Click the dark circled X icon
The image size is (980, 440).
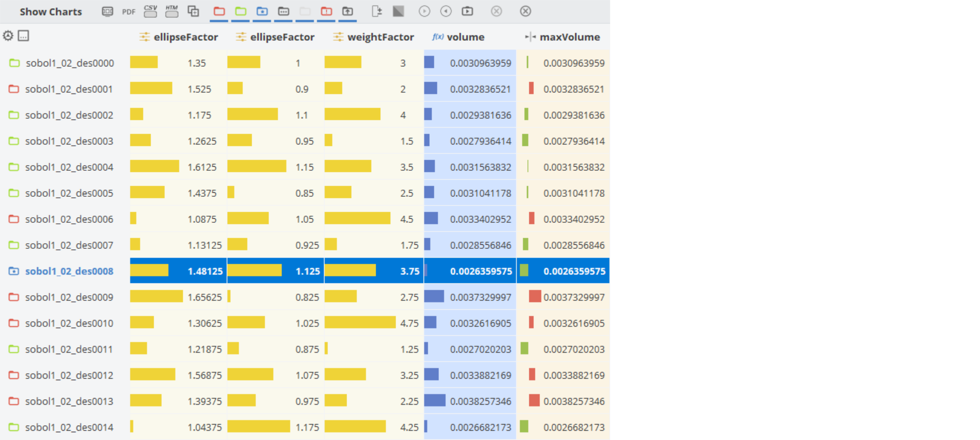(x=526, y=11)
